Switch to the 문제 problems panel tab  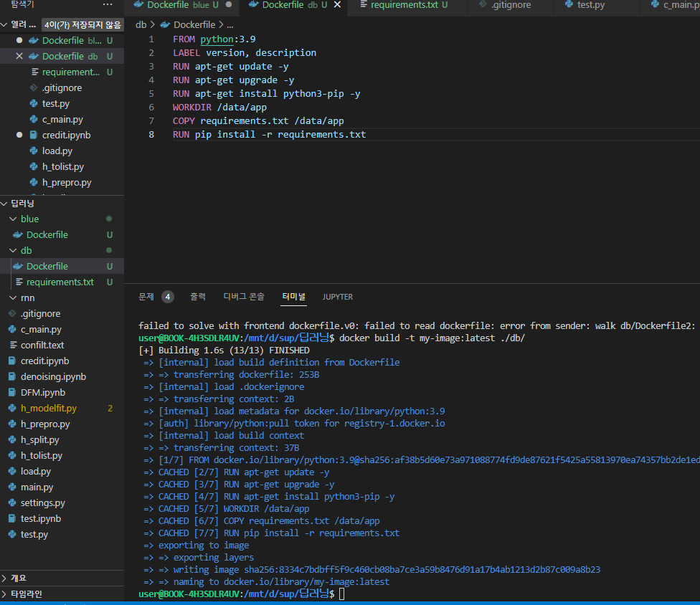(146, 297)
